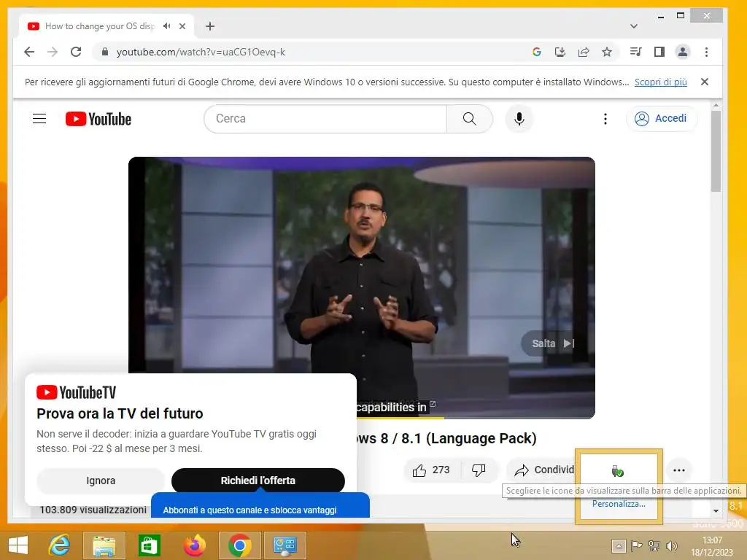Show hidden tray icons arrow
Screen dimensions: 747x560
tap(619, 545)
